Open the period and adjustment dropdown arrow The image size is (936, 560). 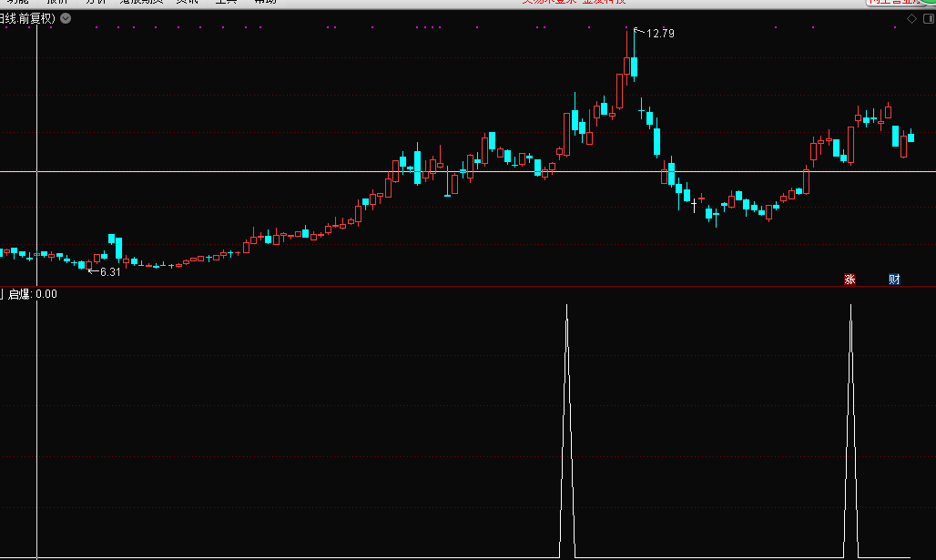point(66,18)
